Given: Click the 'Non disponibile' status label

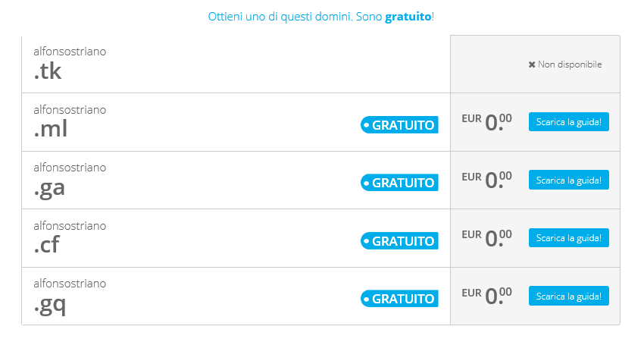Looking at the screenshot, I should [x=570, y=64].
